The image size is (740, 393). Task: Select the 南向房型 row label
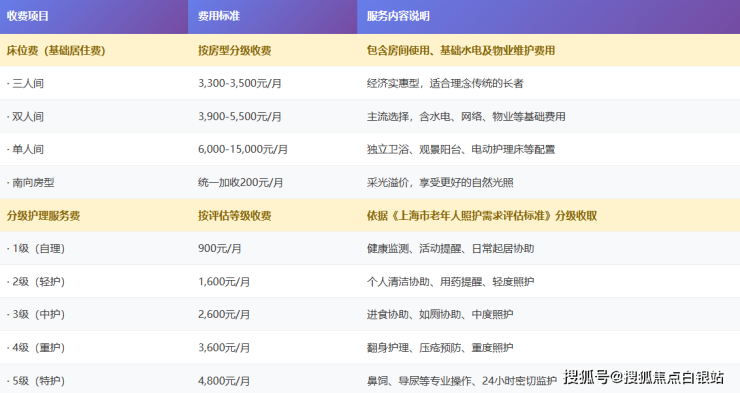click(x=31, y=183)
